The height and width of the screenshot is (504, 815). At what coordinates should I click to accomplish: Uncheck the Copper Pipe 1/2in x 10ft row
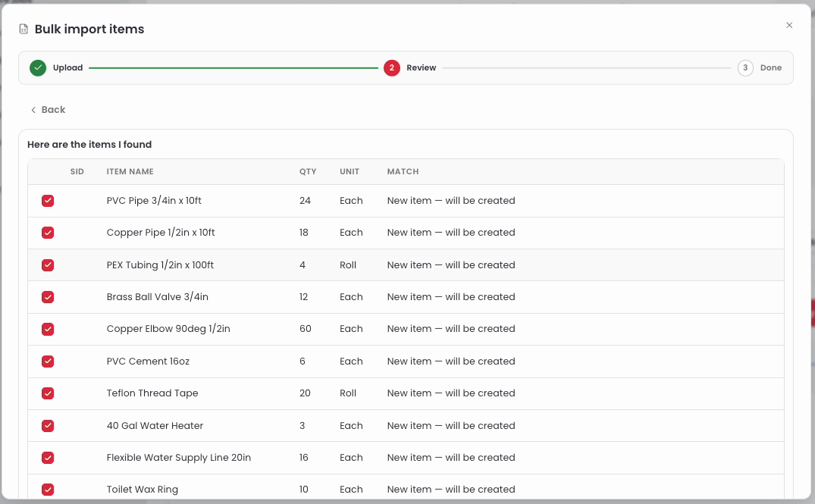click(x=48, y=233)
